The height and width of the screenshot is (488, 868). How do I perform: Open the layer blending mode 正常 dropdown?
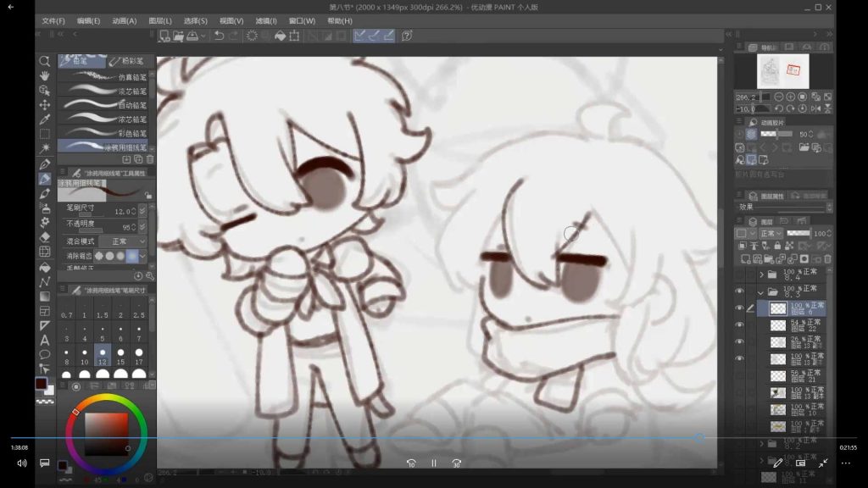pos(766,233)
